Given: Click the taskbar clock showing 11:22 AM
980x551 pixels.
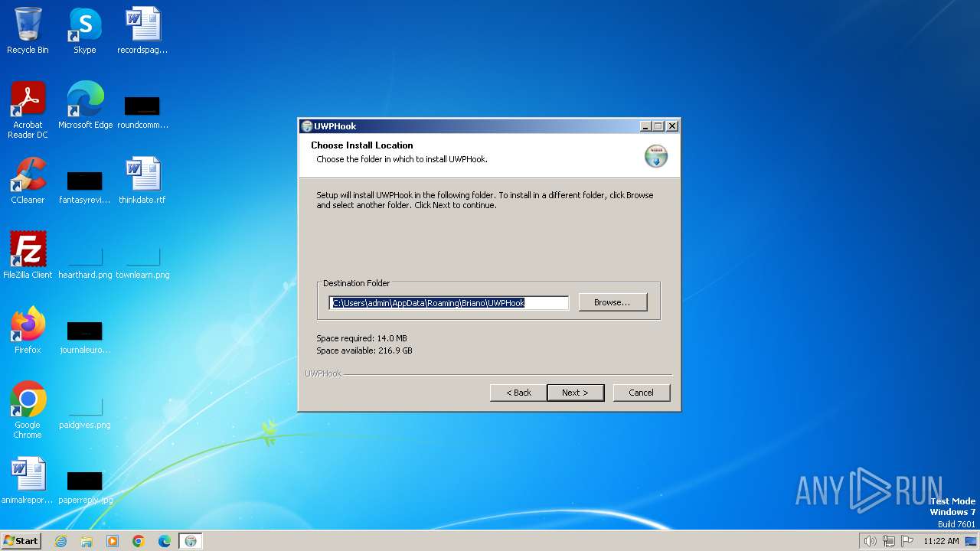Looking at the screenshot, I should coord(941,541).
